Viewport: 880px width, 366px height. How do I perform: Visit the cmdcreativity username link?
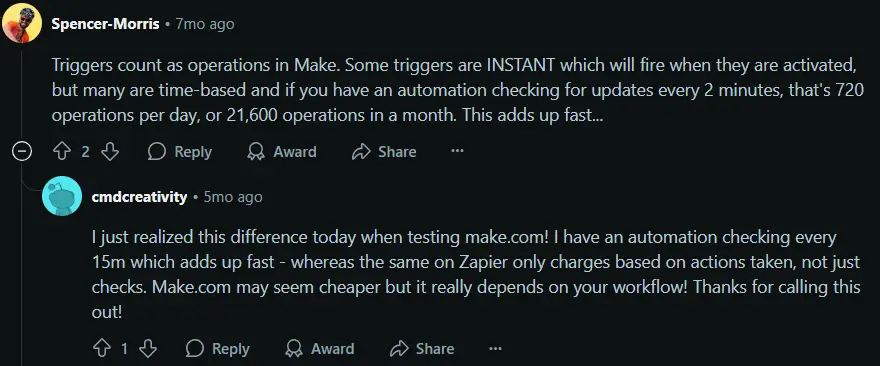[139, 198]
